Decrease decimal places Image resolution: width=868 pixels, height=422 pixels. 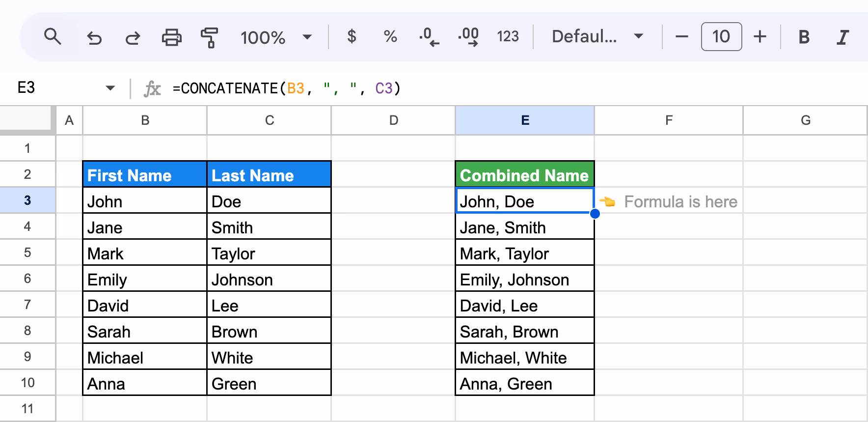click(x=429, y=37)
